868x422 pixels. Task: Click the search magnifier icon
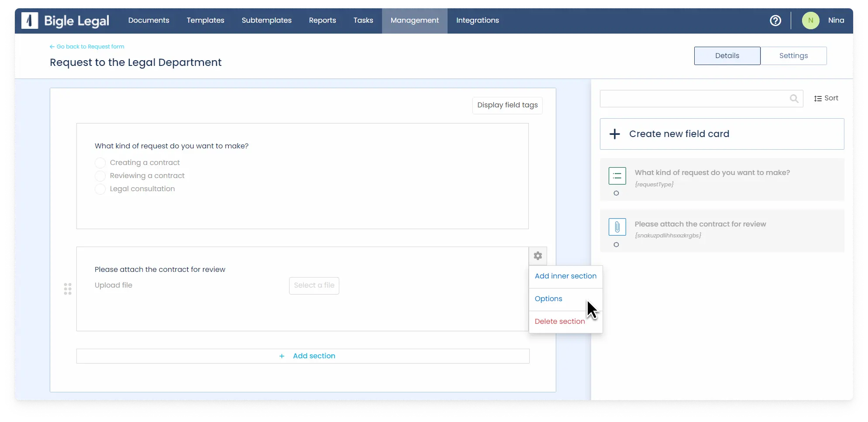794,99
